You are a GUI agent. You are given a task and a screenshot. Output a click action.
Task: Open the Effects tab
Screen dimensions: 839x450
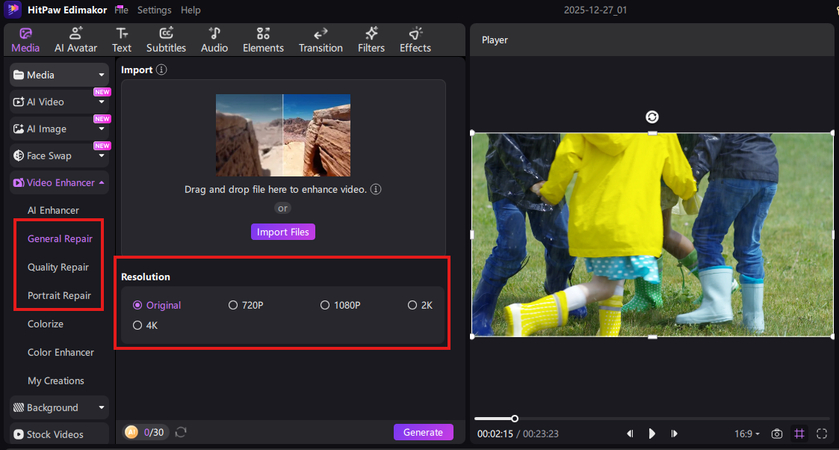415,40
